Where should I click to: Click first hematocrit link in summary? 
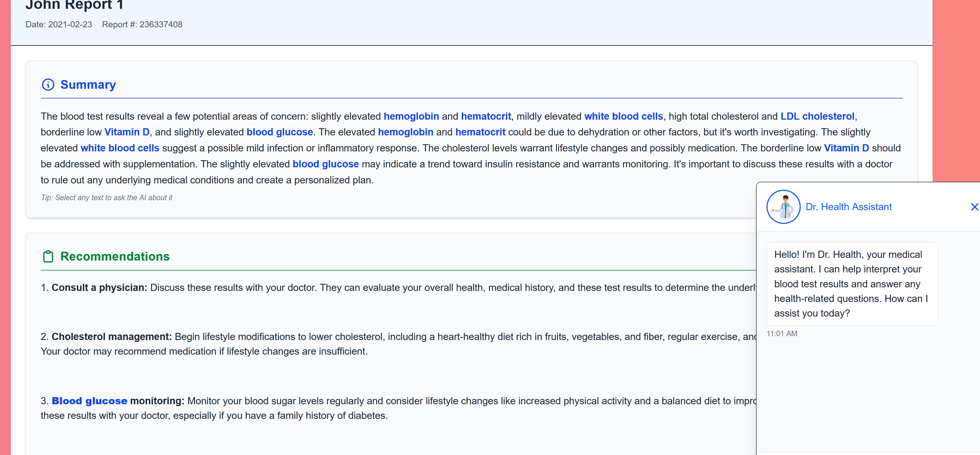(486, 116)
